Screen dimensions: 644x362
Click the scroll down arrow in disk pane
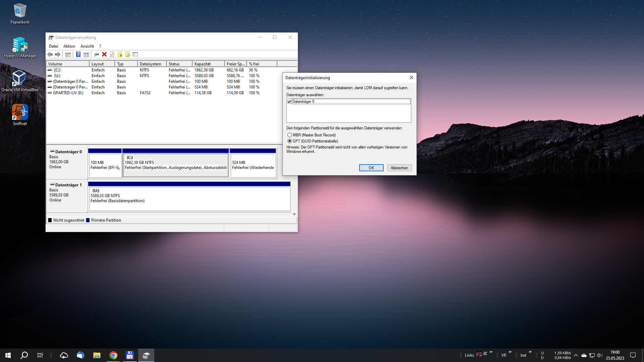coord(294,214)
